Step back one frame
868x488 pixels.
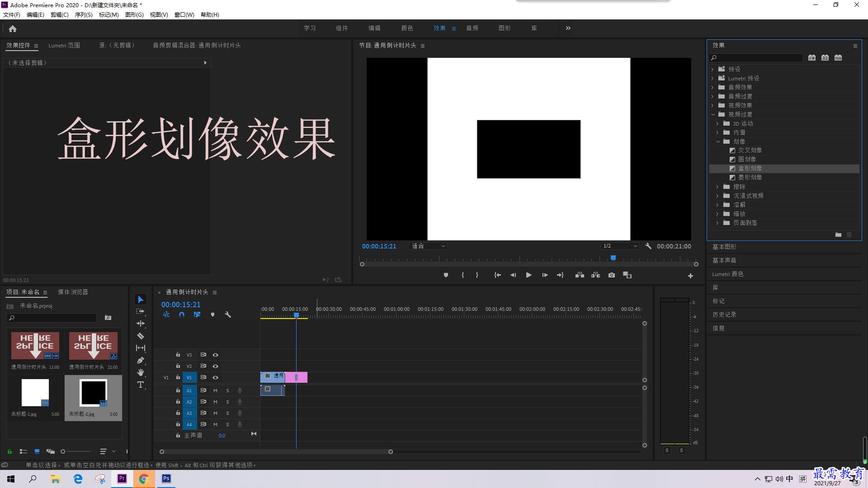point(513,275)
